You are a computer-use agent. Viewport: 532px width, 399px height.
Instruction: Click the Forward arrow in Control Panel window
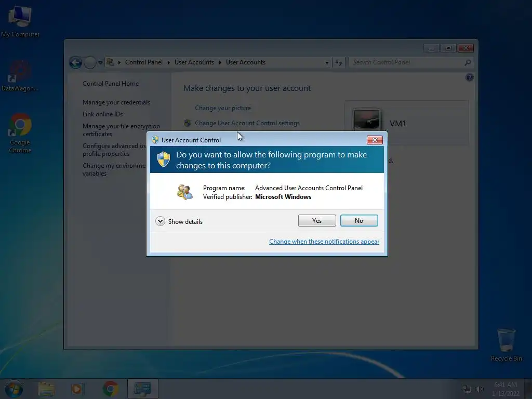point(90,62)
